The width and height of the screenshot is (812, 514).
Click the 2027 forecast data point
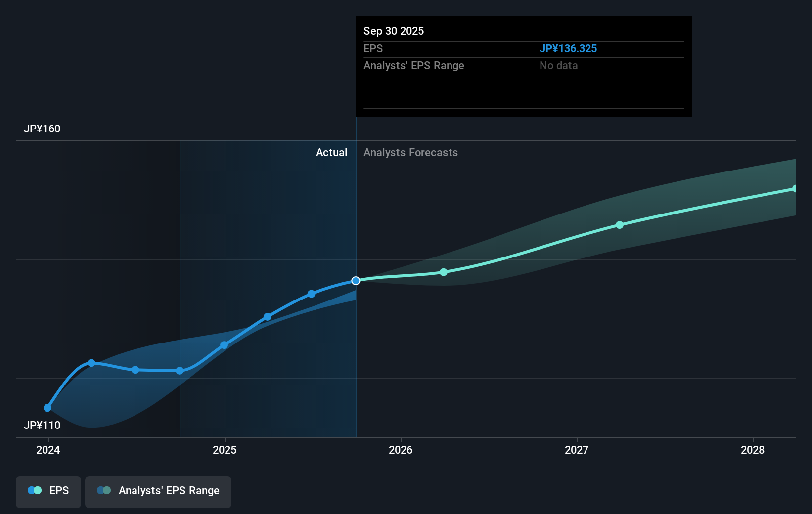click(620, 225)
